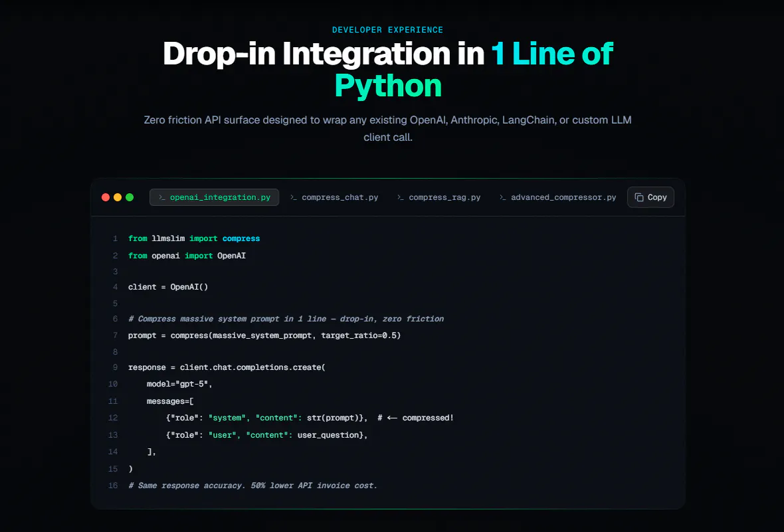Image resolution: width=784 pixels, height=532 pixels.
Task: Click the 'Python' heading word
Action: click(x=388, y=86)
